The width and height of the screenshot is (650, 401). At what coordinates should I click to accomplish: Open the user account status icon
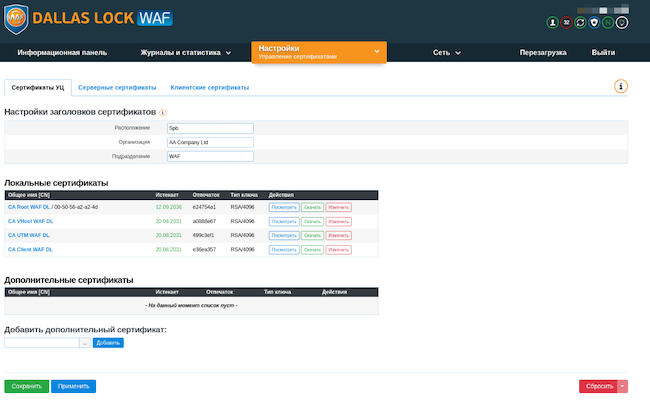tap(552, 22)
